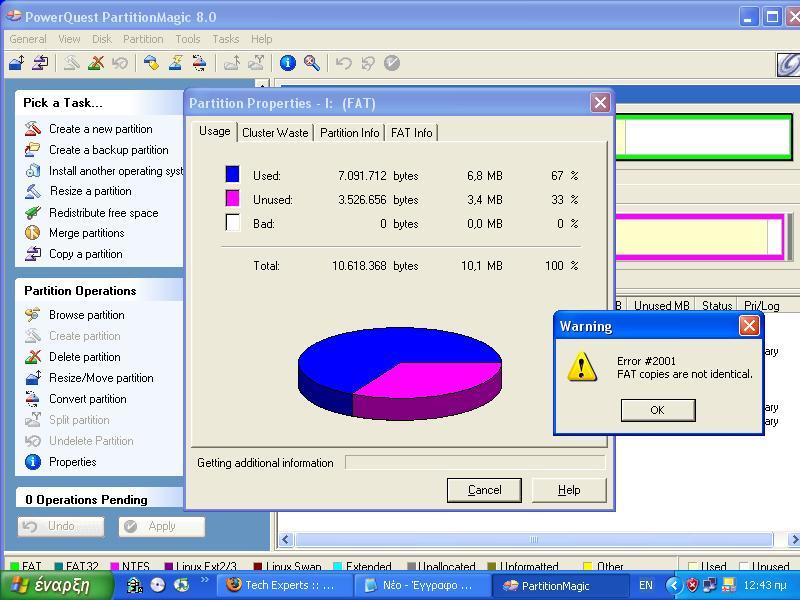Click the Unused MB column header
Image resolution: width=800 pixels, height=600 pixels.
(x=661, y=306)
